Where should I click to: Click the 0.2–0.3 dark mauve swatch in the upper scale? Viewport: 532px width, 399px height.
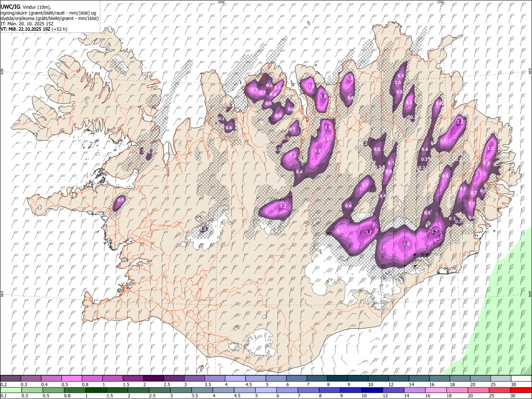point(10,379)
